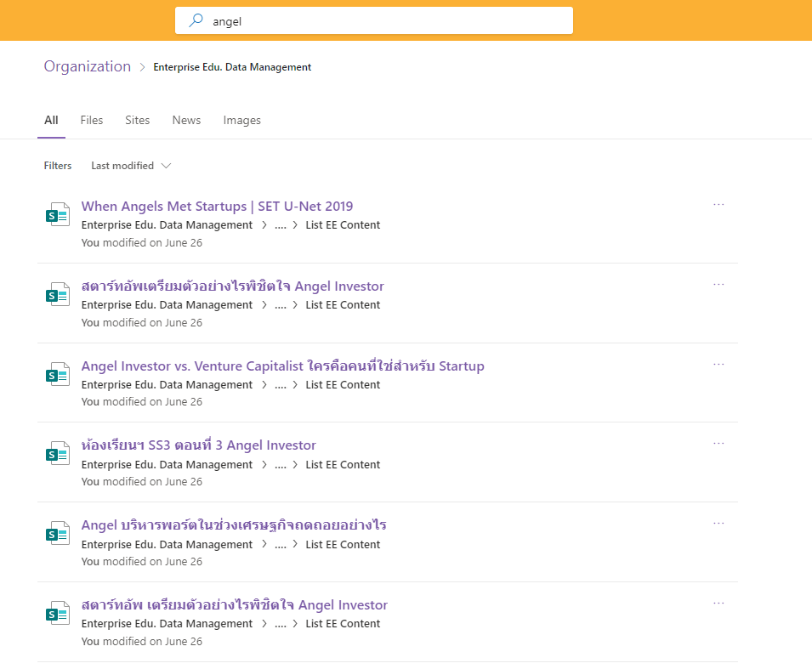Open more options for 'Angel Investor vs. Venture Capitalist'
This screenshot has height=669, width=812.
(718, 364)
